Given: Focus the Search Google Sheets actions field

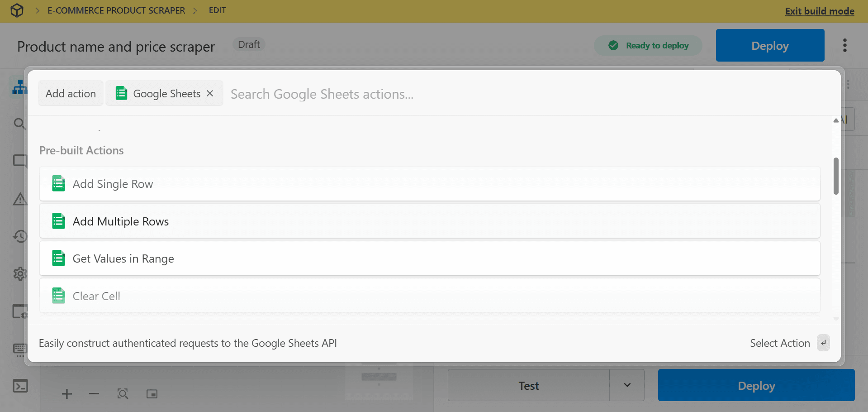Looking at the screenshot, I should (529, 94).
